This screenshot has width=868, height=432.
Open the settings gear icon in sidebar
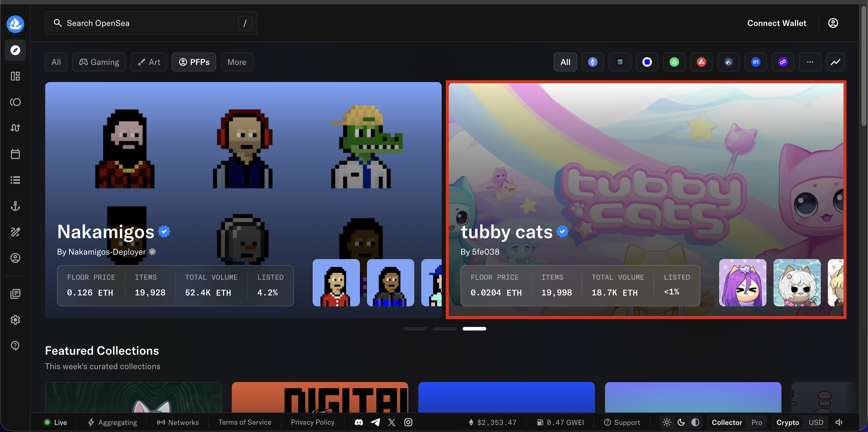[x=15, y=320]
